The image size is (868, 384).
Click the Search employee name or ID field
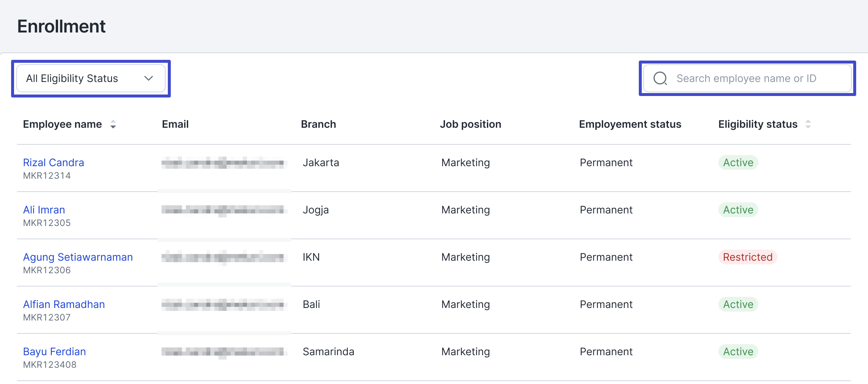coord(754,78)
